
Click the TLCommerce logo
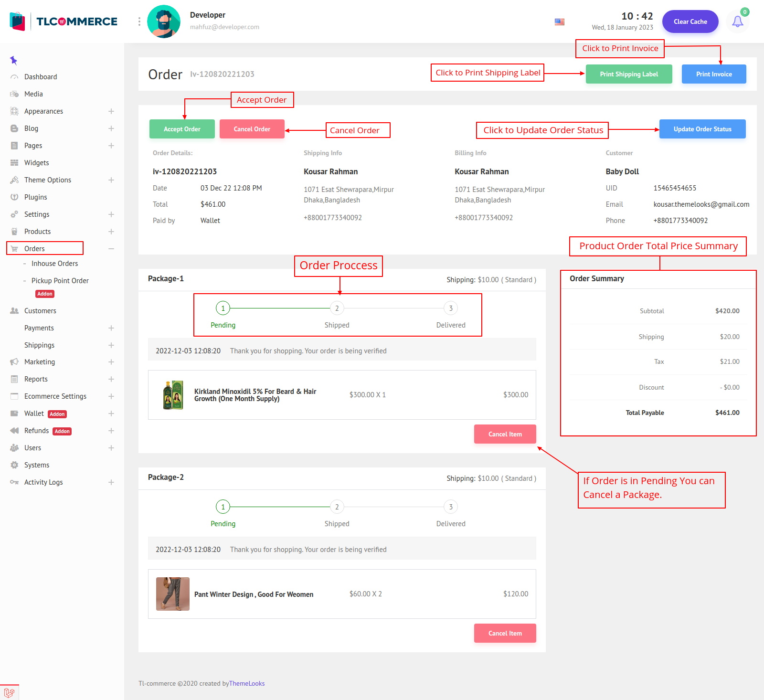pos(64,21)
